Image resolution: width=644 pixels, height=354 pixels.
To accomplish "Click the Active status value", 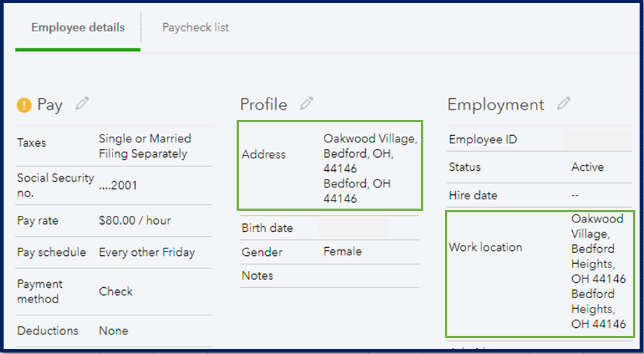I will [x=587, y=167].
